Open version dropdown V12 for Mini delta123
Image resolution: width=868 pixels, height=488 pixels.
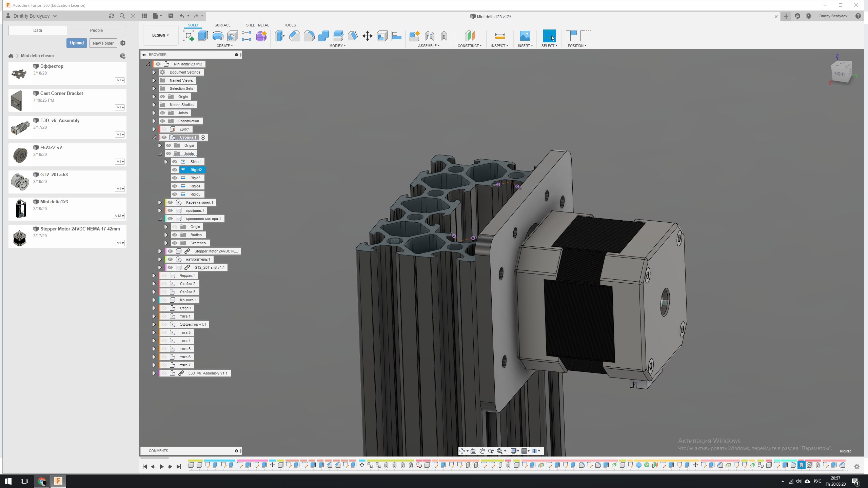[x=119, y=216]
